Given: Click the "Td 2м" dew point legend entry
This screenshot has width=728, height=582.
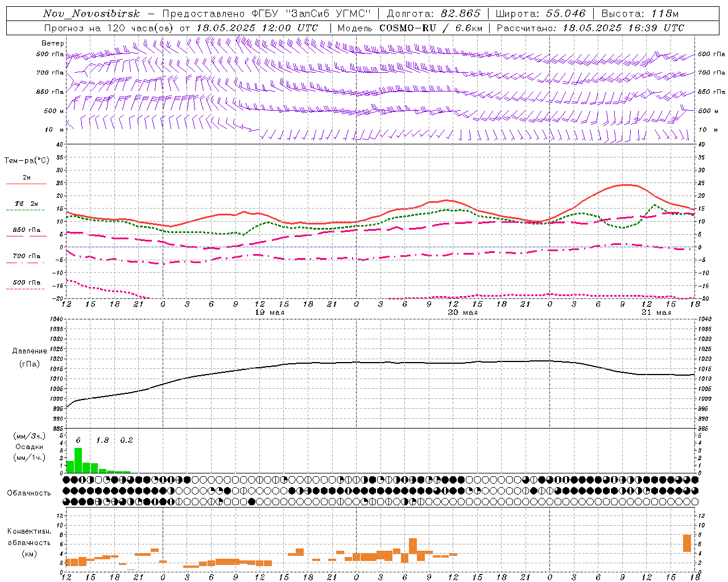Looking at the screenshot, I should (x=26, y=203).
